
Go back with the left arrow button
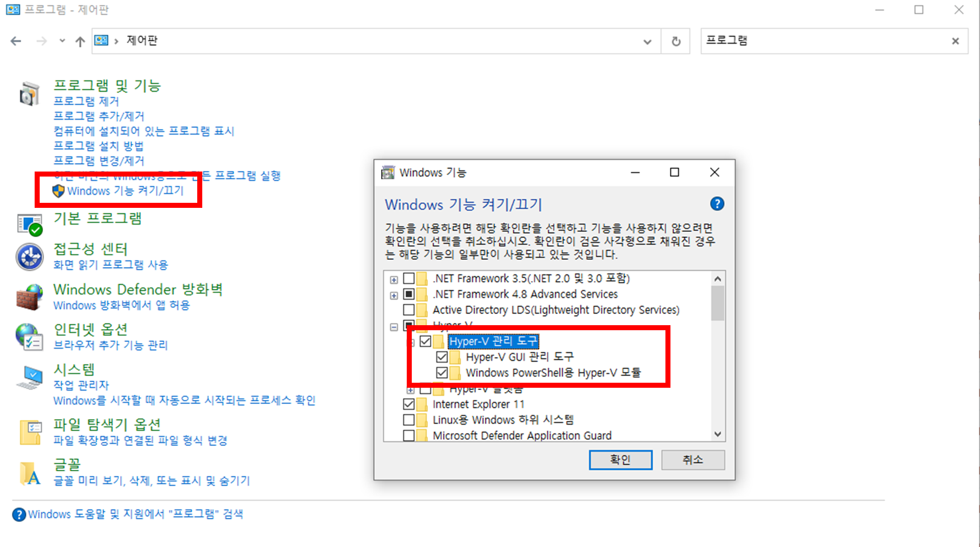pos(16,41)
